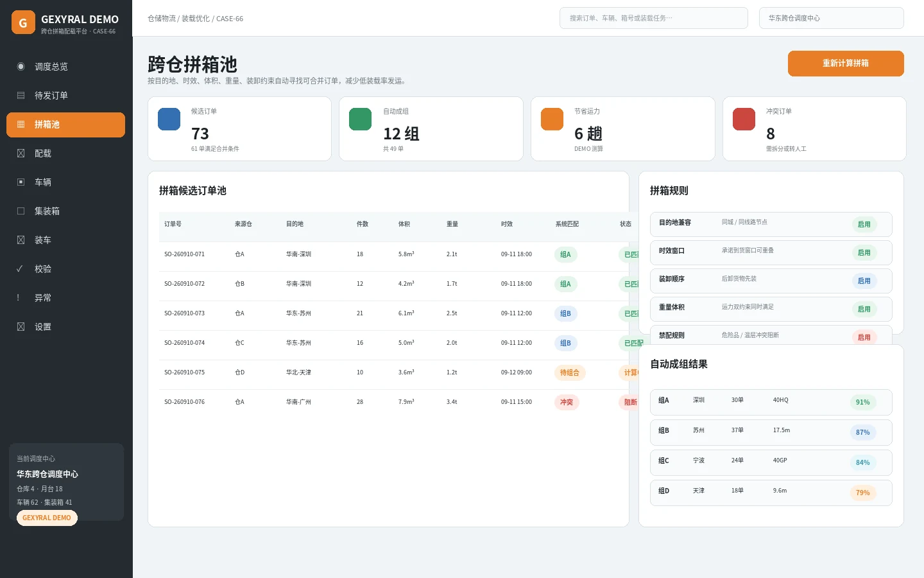The width and height of the screenshot is (924, 578).
Task: Open the 待发订单 sidebar icon
Action: [x=21, y=96]
